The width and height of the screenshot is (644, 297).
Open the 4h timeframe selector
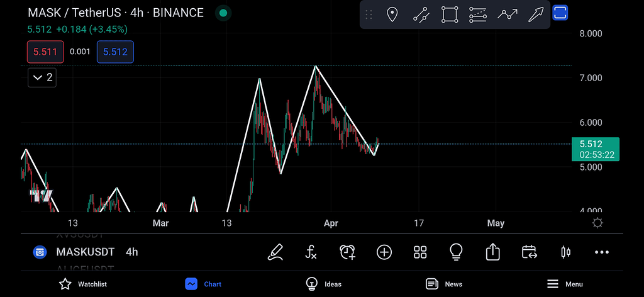tap(131, 252)
